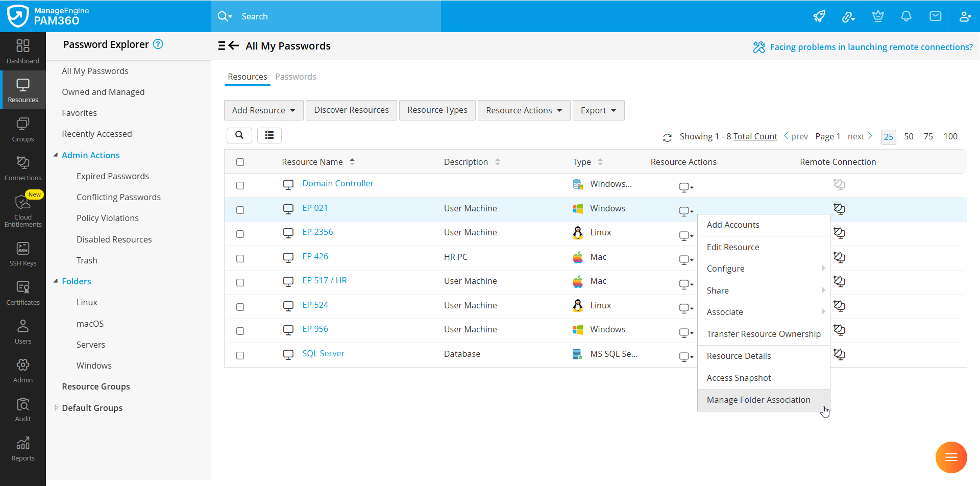Screen dimensions: 980x486
Task: Select the header checkbox to mark all resources
Action: (240, 161)
